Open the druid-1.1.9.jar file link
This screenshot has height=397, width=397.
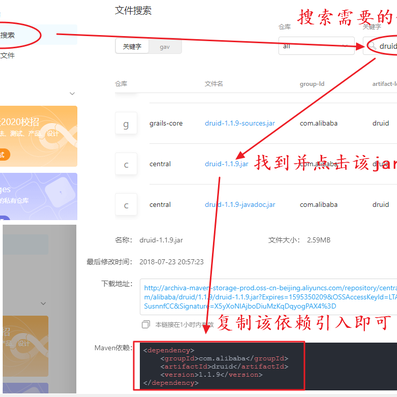click(x=226, y=164)
